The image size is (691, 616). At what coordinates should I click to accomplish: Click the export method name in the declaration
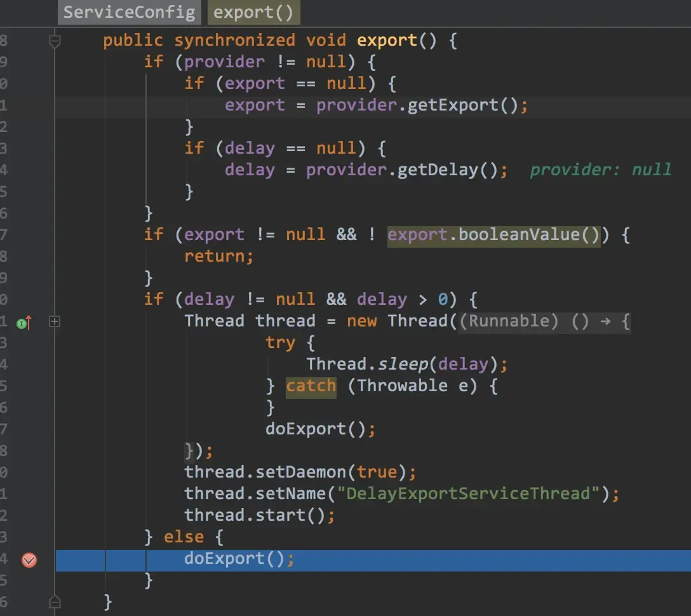coord(387,41)
